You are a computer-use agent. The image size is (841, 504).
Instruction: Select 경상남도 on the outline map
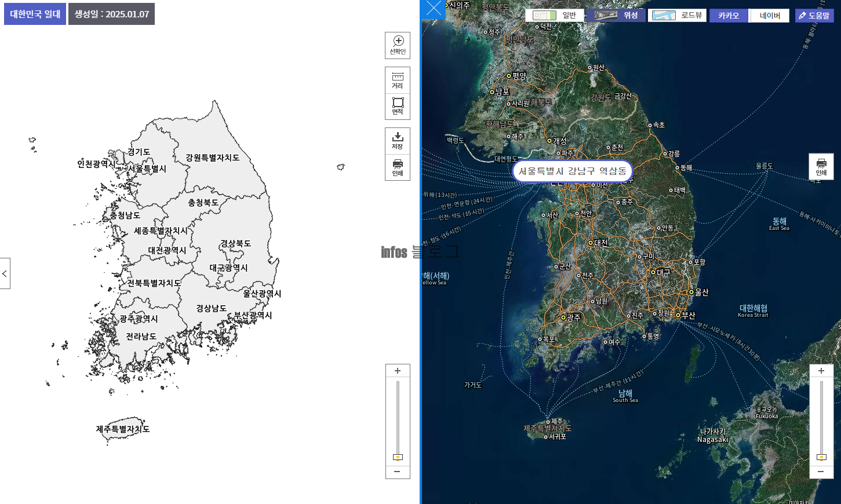(x=212, y=309)
